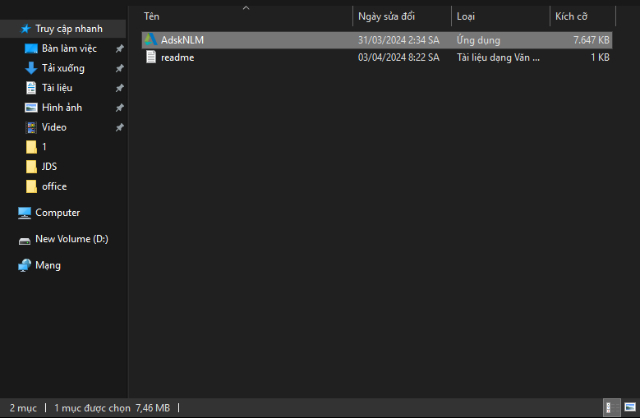
Task: Toggle sort arrow above Tên column
Action: [x=246, y=7]
